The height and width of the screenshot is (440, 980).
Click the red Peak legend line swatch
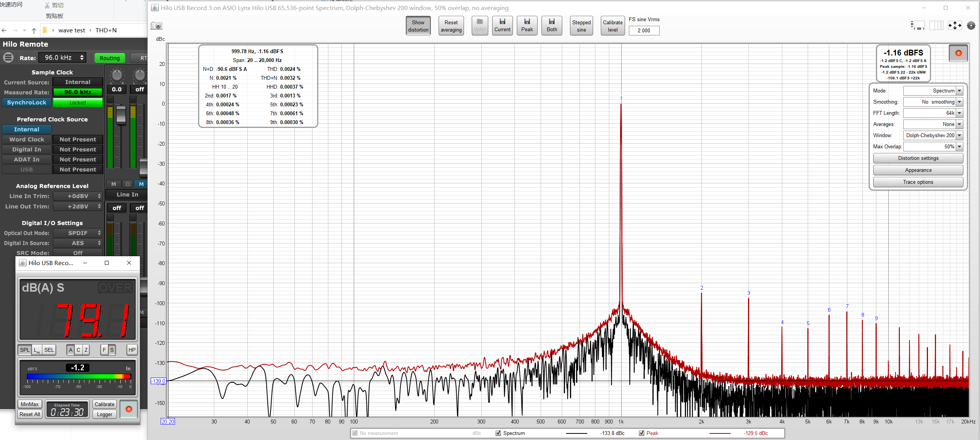point(720,433)
